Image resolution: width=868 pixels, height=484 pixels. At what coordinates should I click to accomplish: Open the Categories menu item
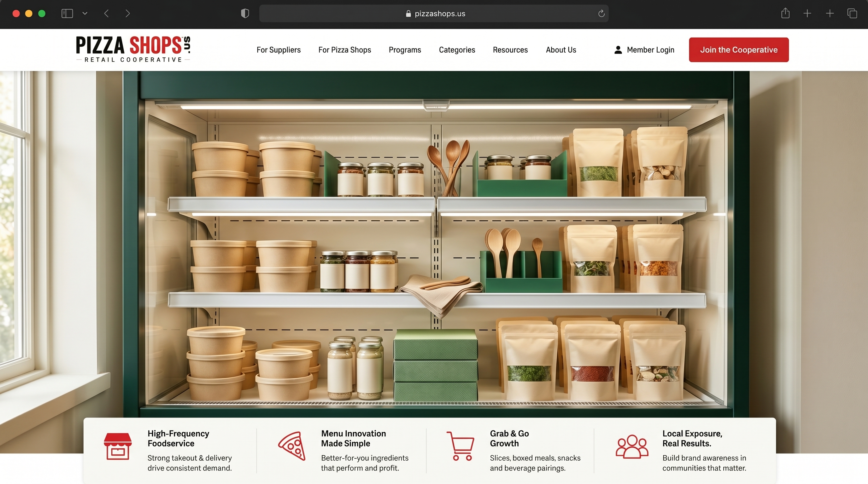pyautogui.click(x=457, y=50)
